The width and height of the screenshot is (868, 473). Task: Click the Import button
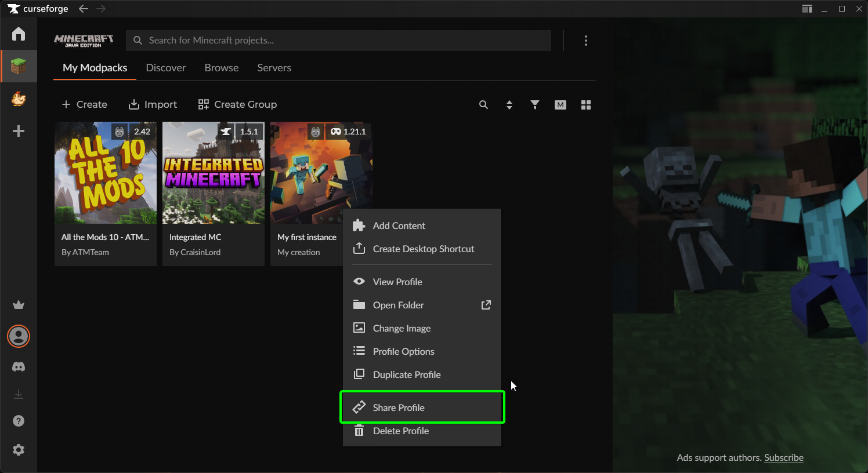click(x=153, y=104)
